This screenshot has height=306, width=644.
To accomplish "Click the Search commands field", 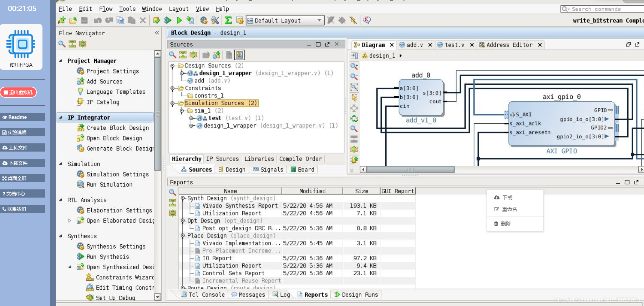I will coord(603,9).
